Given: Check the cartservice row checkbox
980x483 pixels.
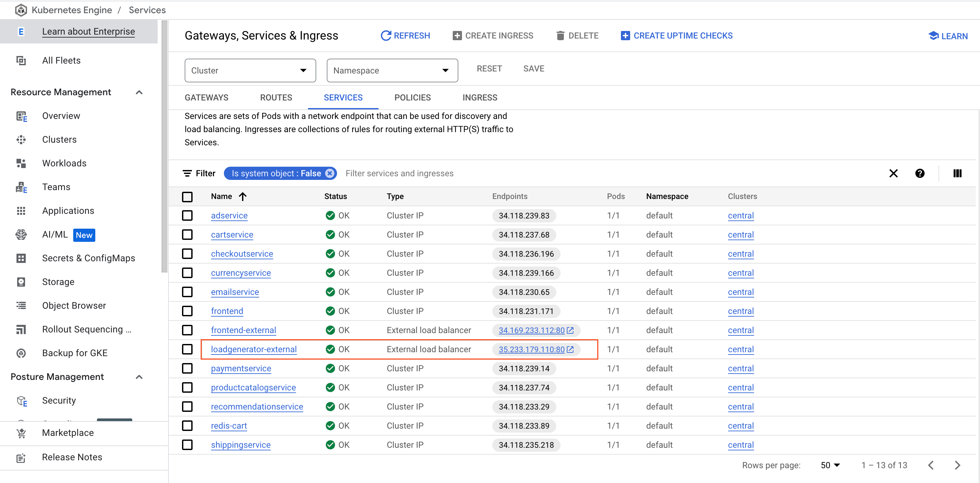Looking at the screenshot, I should pyautogui.click(x=187, y=235).
